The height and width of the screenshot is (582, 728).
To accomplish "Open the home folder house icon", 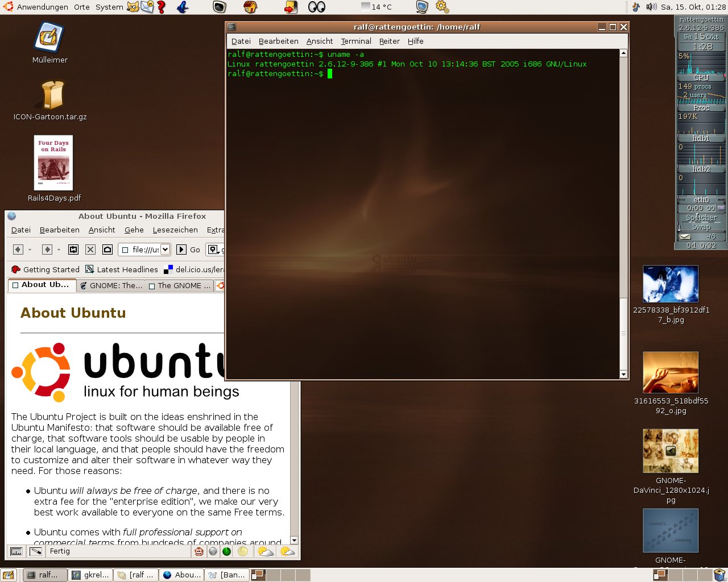I will 250,7.
